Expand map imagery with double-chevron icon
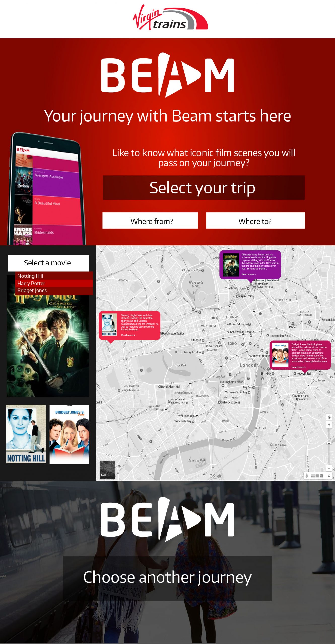The width and height of the screenshot is (335, 644). (x=329, y=476)
